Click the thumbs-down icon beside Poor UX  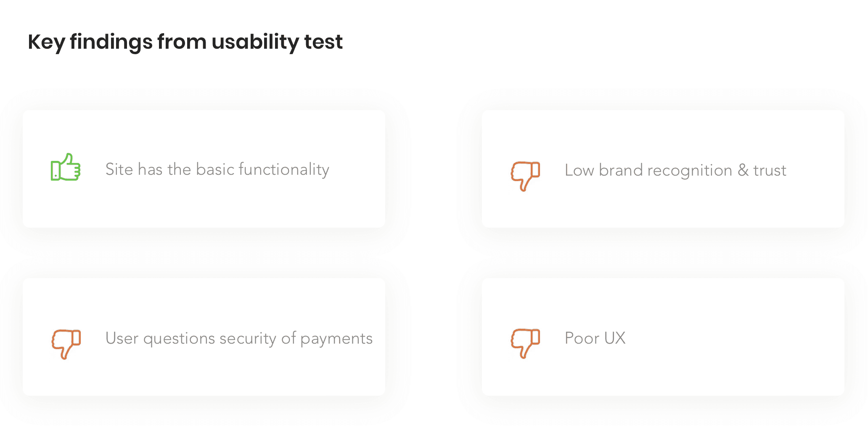[x=525, y=343]
